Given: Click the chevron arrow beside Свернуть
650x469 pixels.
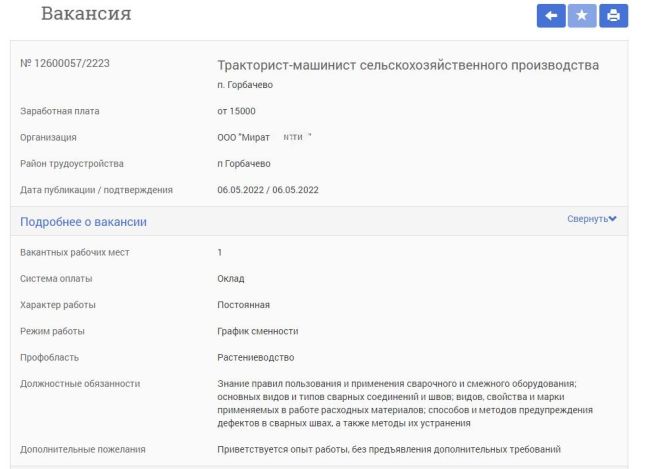Looking at the screenshot, I should tap(613, 219).
